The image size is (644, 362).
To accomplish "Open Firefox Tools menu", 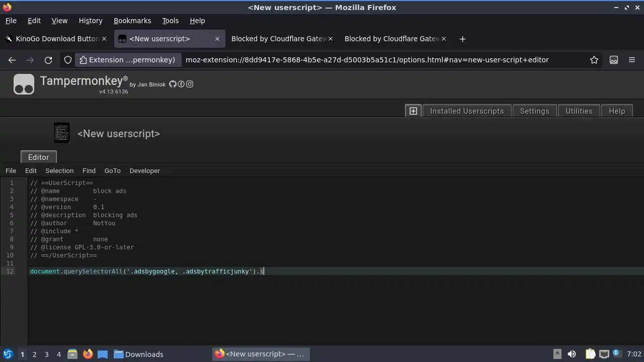I will point(170,21).
